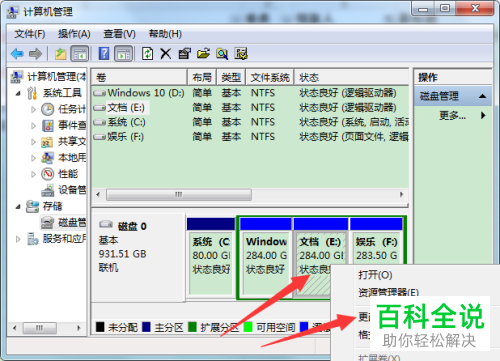Click the 状态 column header
The image size is (500, 361).
352,77
